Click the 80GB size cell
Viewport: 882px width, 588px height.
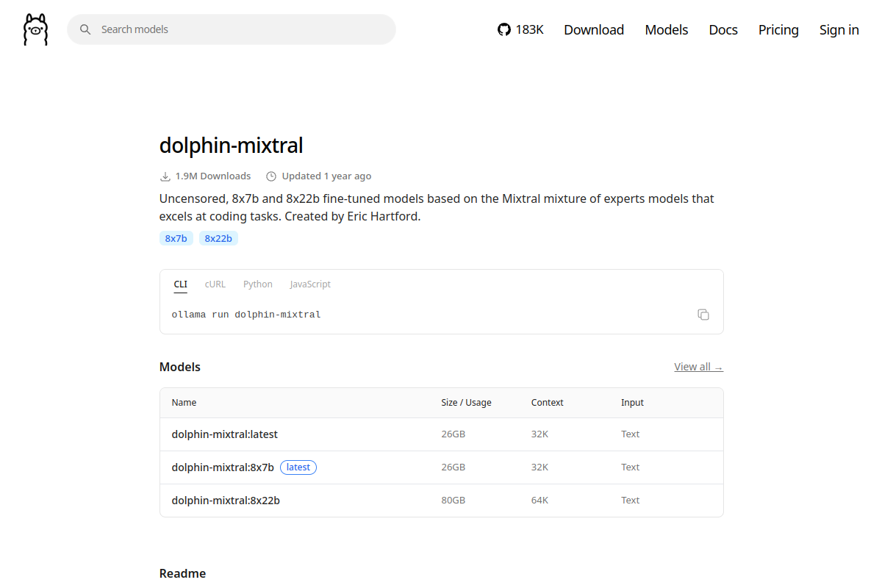click(453, 501)
